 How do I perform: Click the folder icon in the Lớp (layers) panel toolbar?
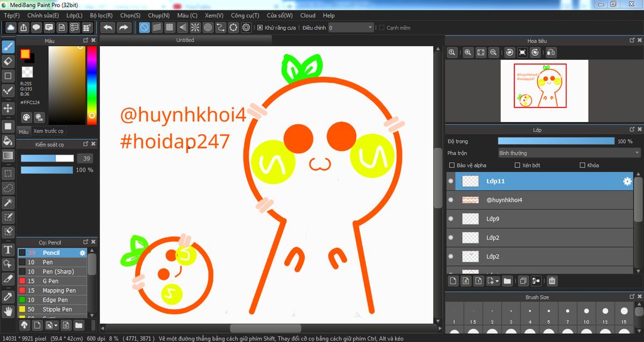pyautogui.click(x=508, y=281)
